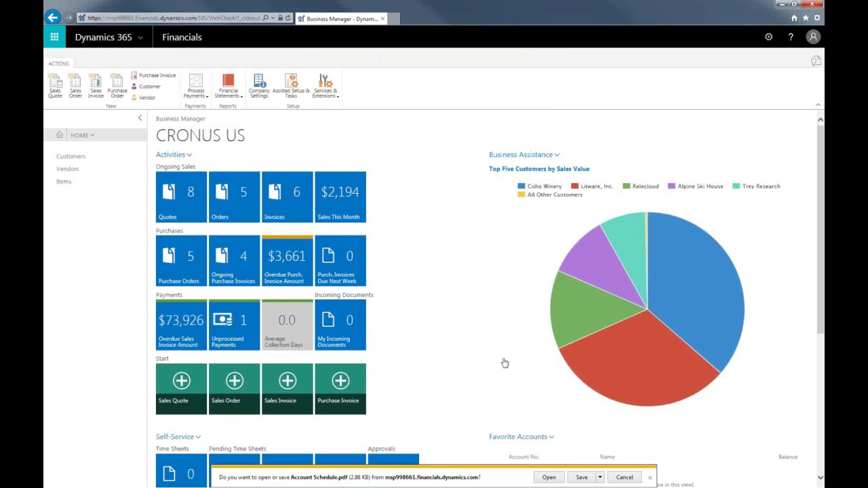This screenshot has height=488, width=868.
Task: Open Sales This Month tile
Action: point(340,197)
